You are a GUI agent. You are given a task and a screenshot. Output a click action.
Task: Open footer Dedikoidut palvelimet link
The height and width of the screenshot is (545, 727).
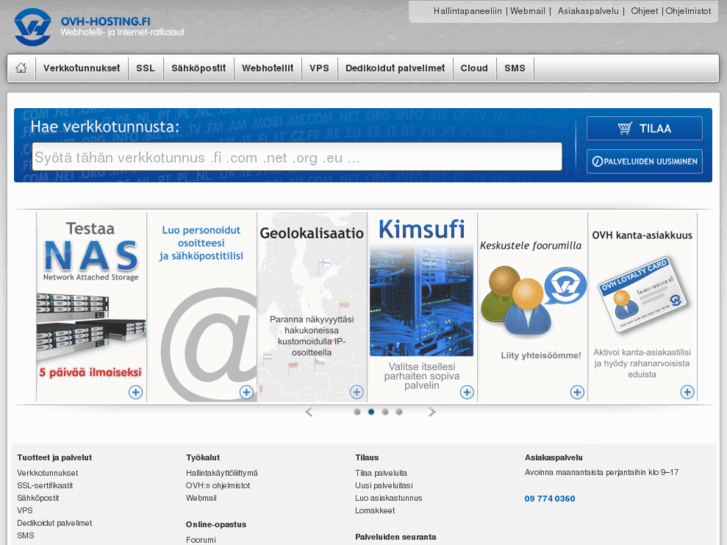pos(55,523)
